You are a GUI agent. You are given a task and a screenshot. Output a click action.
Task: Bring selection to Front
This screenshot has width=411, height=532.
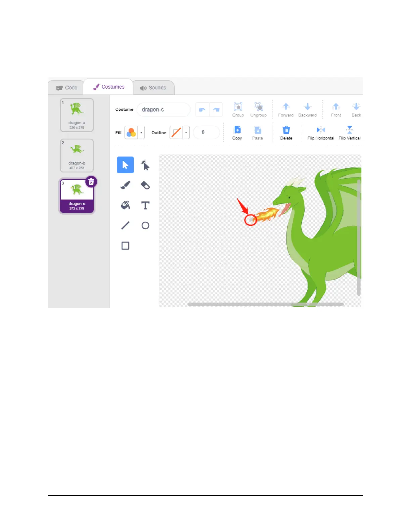point(336,109)
